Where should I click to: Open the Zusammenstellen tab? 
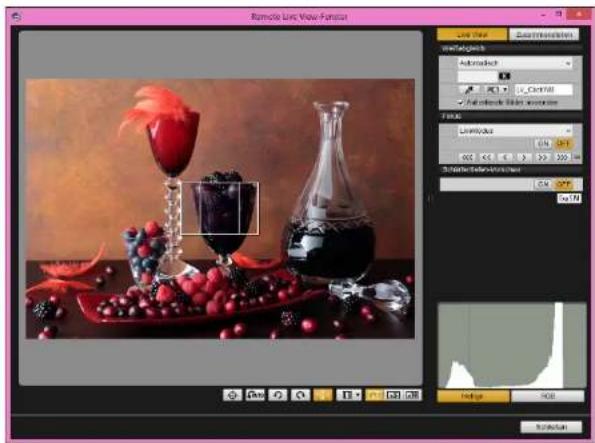544,35
